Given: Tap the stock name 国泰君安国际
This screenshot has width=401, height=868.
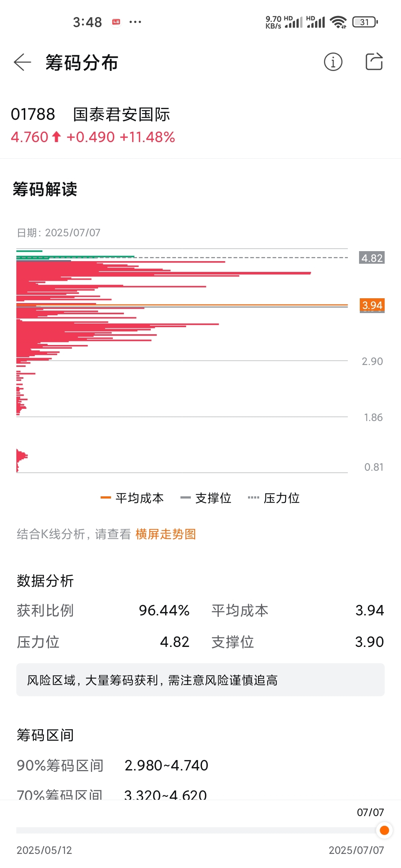Looking at the screenshot, I should coord(121,114).
